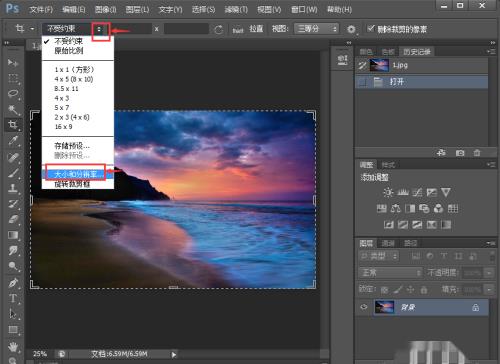Select the Magic Wand tool
Screen dimensions: 500x364
pyautogui.click(x=13, y=109)
